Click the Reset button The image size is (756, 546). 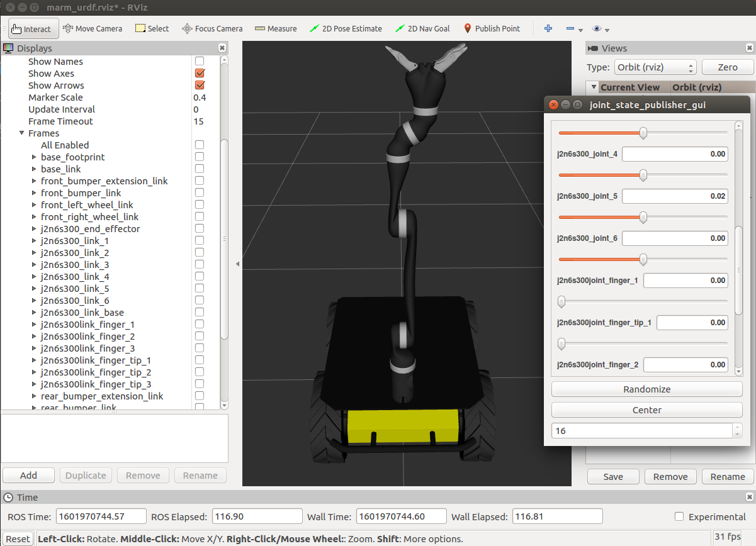[x=18, y=539]
